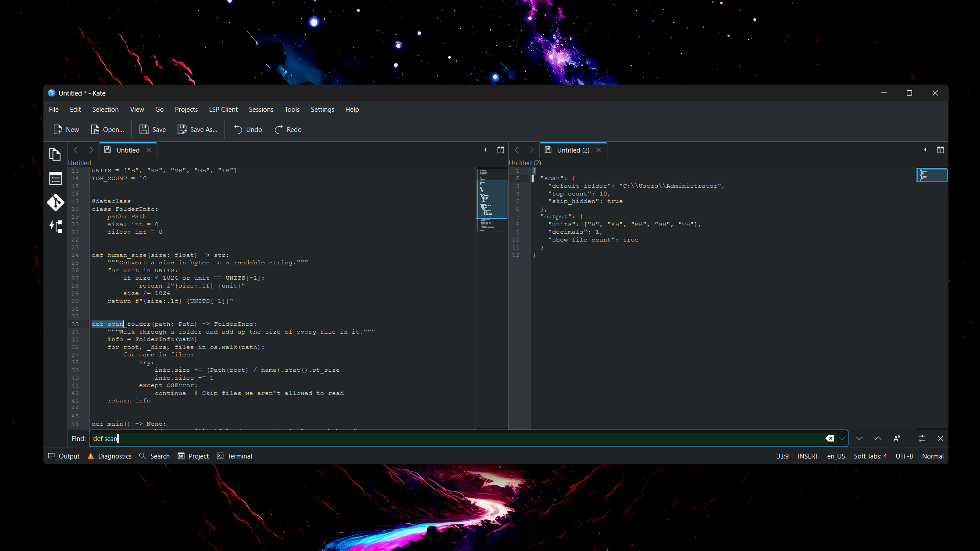Show the Diagnostics panel

coord(110,456)
